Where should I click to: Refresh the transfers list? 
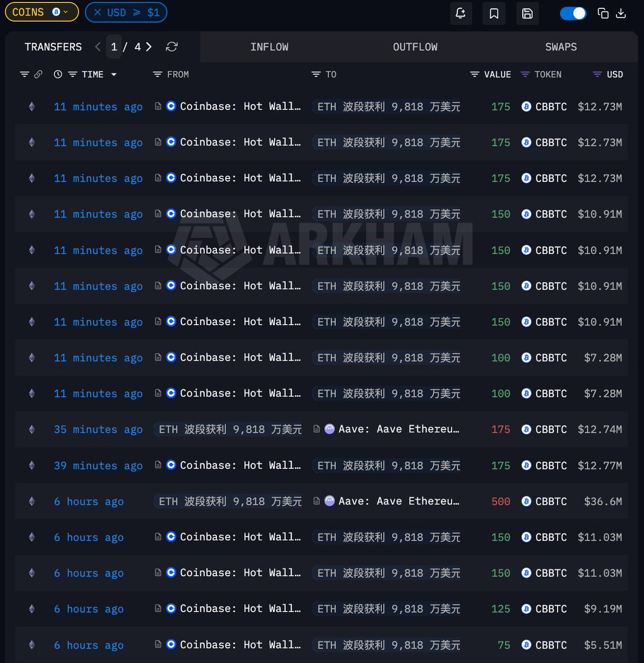click(172, 46)
